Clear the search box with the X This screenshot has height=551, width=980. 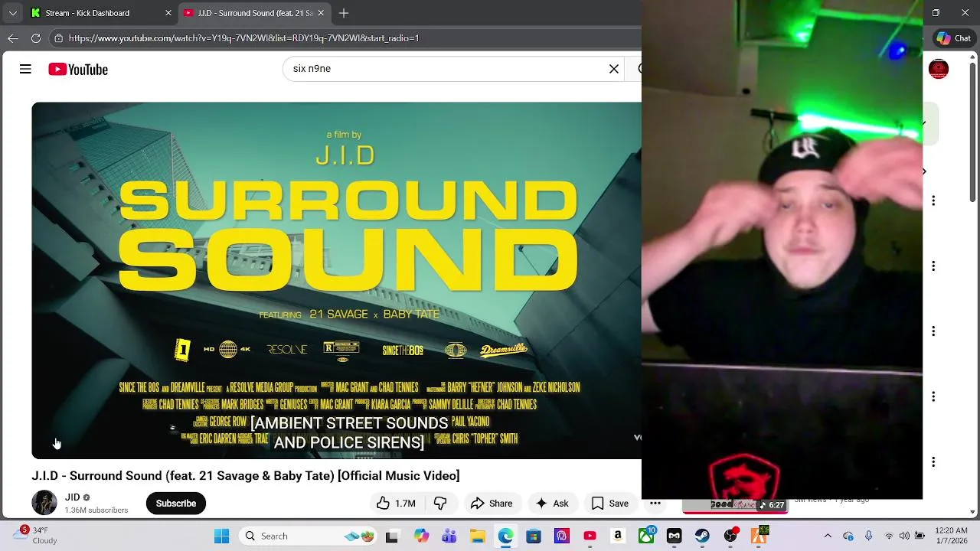click(x=614, y=69)
